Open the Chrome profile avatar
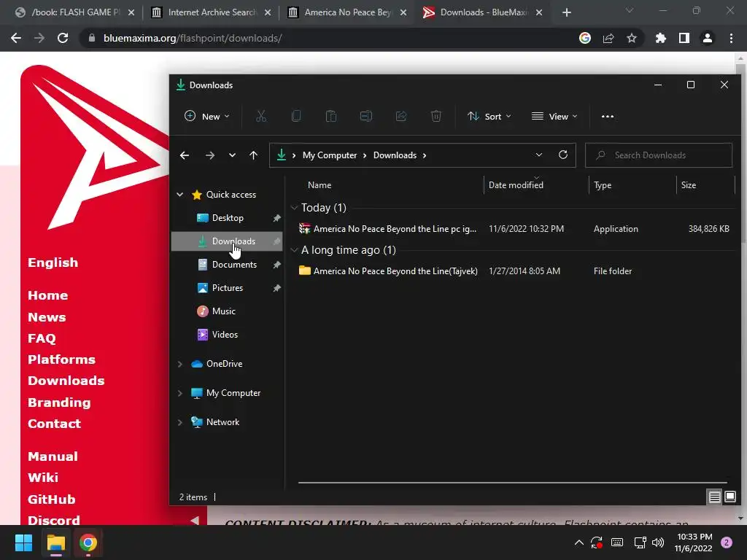The image size is (747, 560). [x=708, y=38]
